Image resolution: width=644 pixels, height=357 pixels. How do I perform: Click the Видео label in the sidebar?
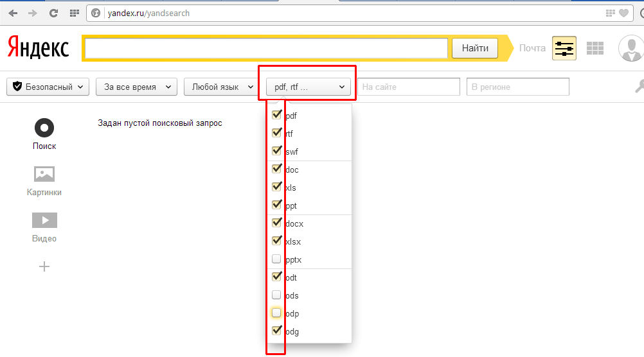click(x=44, y=238)
